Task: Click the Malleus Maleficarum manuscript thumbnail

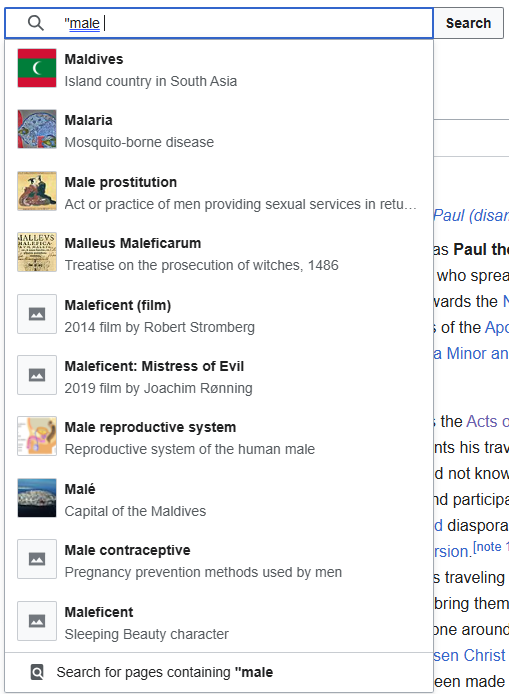Action: tap(37, 252)
